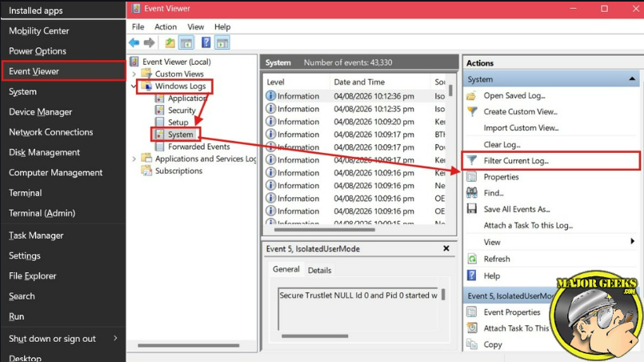Click the Subscriptions tree icon
Image resolution: width=644 pixels, height=362 pixels.
click(146, 171)
